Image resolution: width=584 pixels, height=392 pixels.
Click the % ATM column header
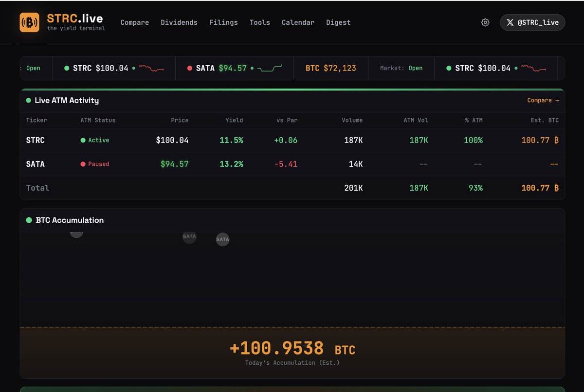473,120
